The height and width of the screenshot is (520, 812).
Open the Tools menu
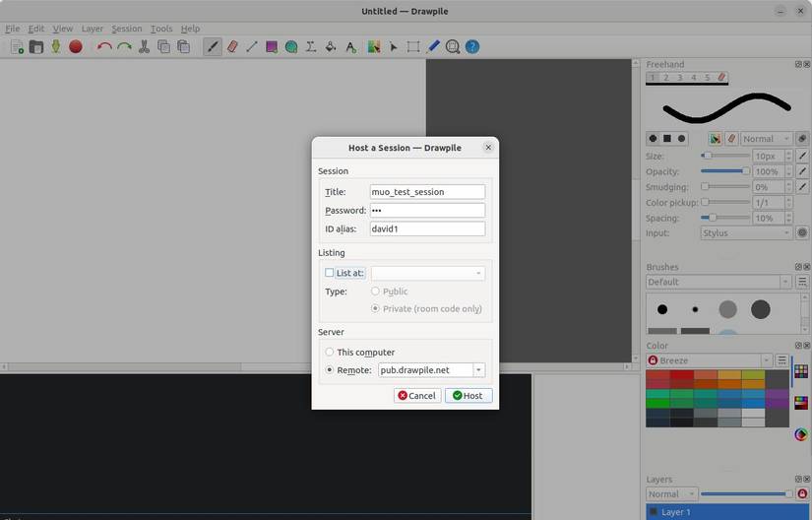point(161,29)
